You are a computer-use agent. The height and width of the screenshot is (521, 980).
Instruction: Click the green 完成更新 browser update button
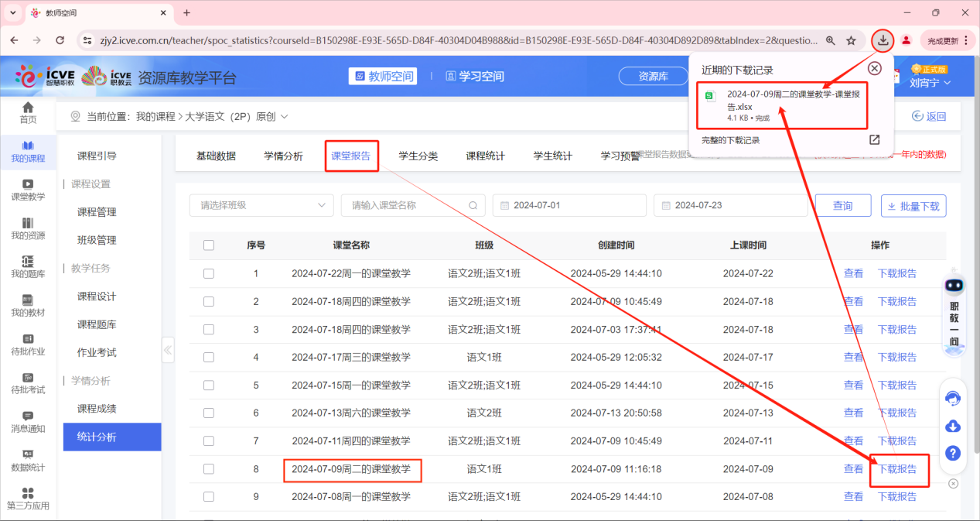pos(944,39)
